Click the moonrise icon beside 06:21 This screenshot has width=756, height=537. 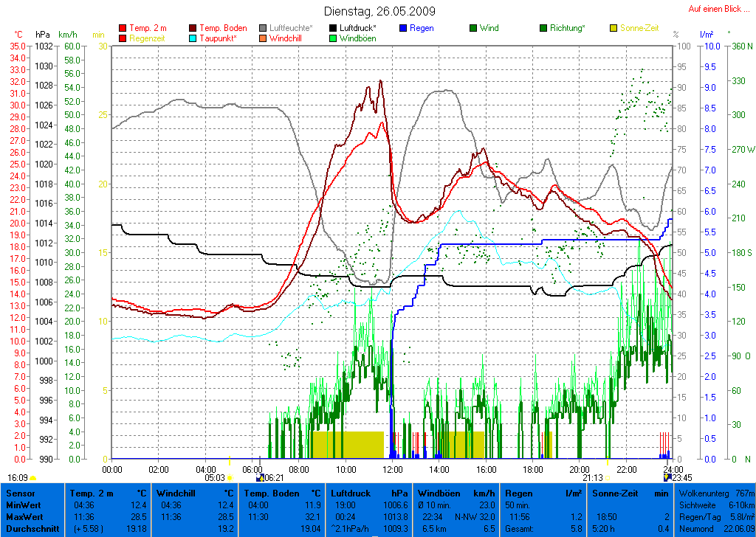click(x=259, y=478)
